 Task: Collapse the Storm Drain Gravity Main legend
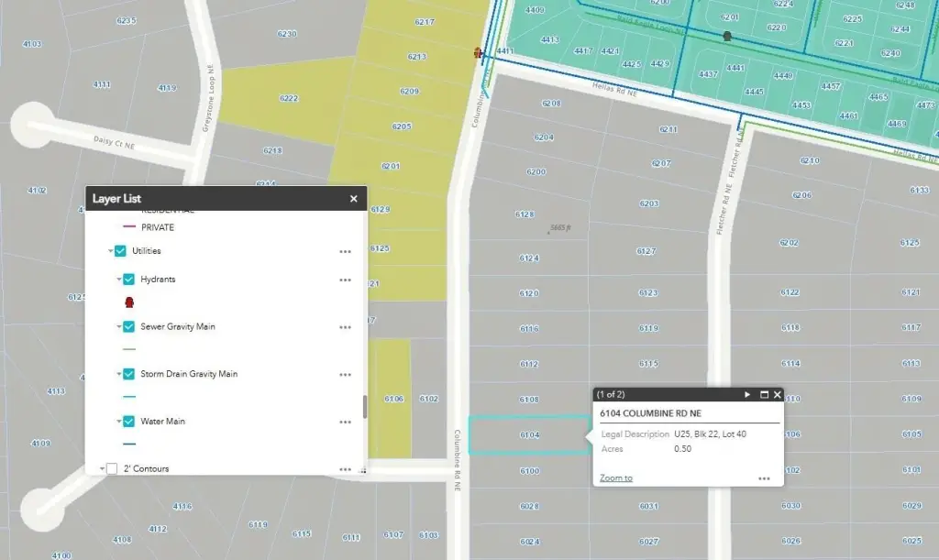point(119,374)
